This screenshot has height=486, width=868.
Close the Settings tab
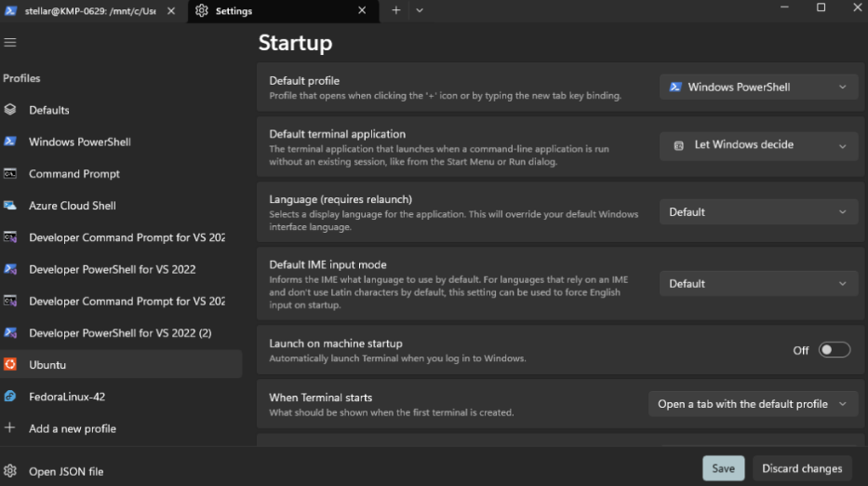362,10
